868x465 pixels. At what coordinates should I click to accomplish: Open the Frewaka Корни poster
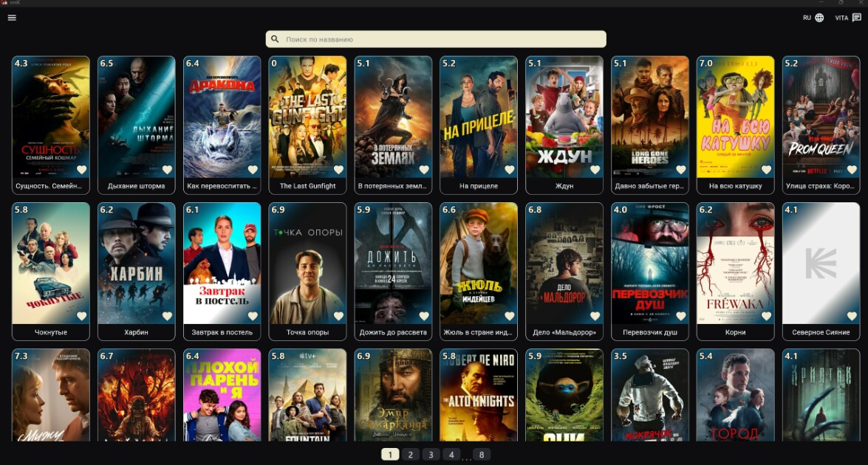coord(736,263)
